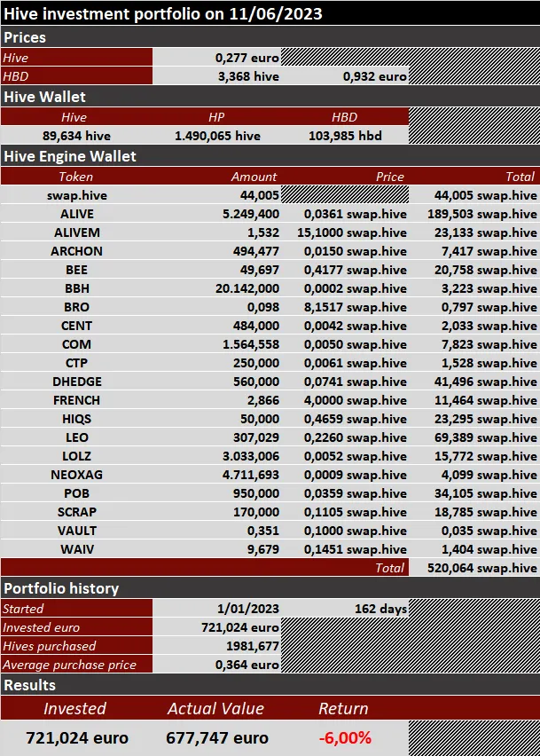Click the invested euro value in Portfolio history
This screenshot has width=540, height=756.
240,627
